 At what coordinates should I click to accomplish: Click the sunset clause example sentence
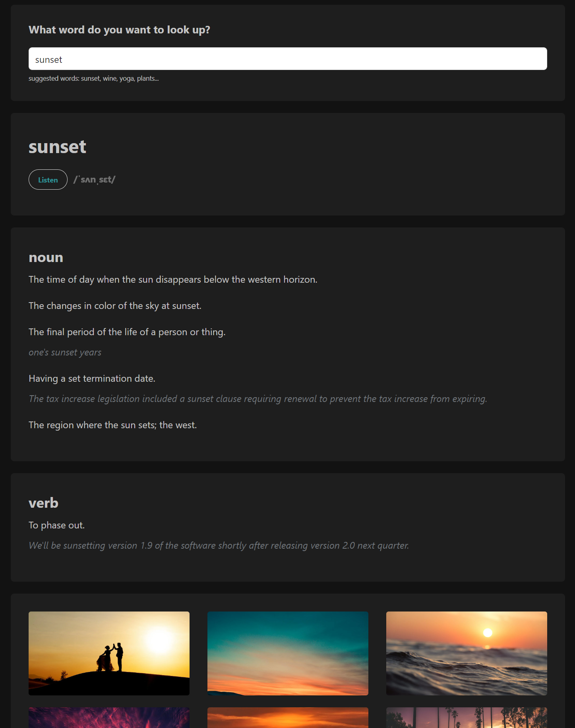click(x=258, y=399)
